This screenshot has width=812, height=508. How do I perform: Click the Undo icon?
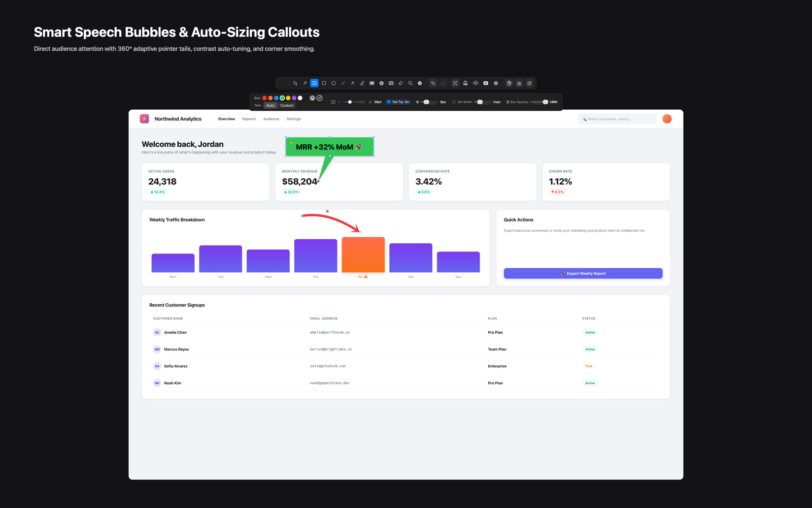point(433,83)
